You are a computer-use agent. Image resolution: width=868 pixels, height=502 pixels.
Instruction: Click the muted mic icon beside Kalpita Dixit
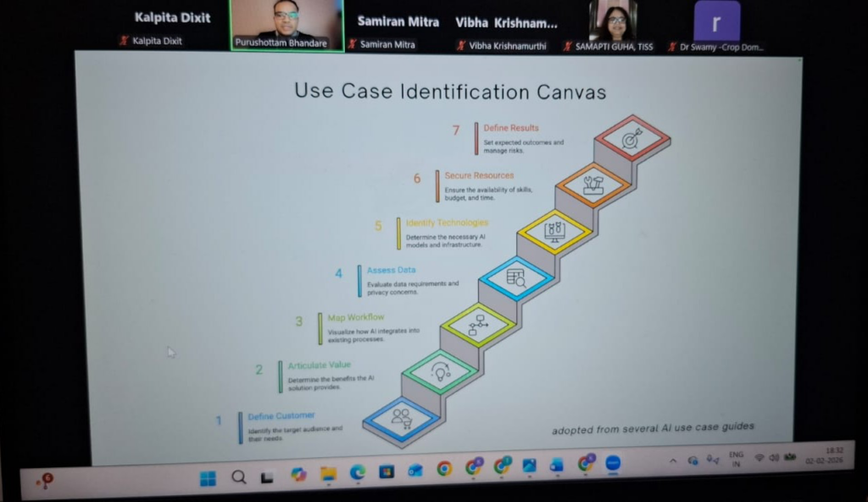tap(125, 40)
